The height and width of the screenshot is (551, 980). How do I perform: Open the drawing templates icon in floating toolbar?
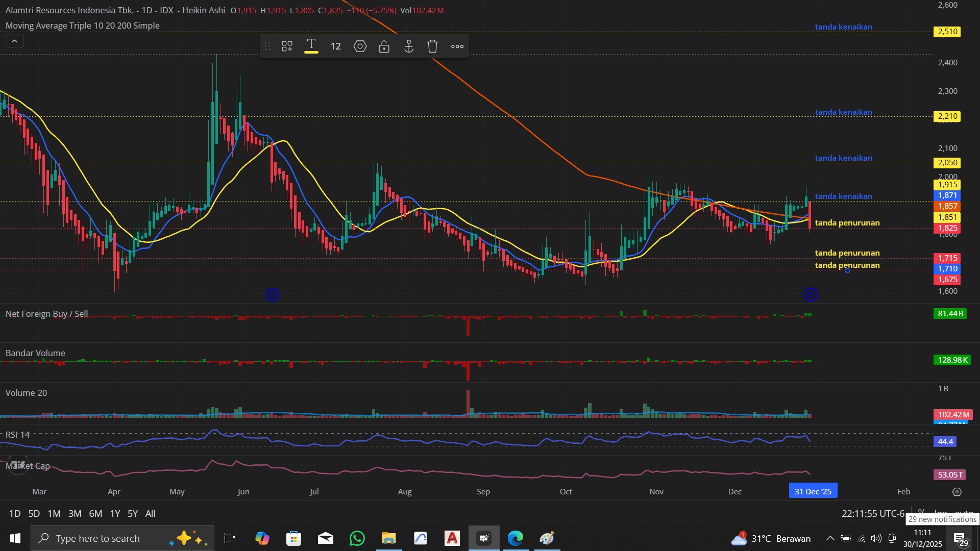coord(287,46)
